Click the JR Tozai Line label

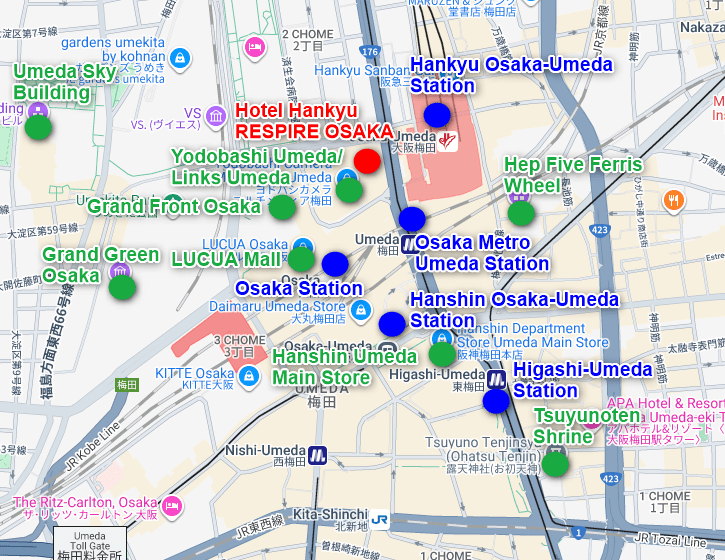pyautogui.click(x=670, y=540)
